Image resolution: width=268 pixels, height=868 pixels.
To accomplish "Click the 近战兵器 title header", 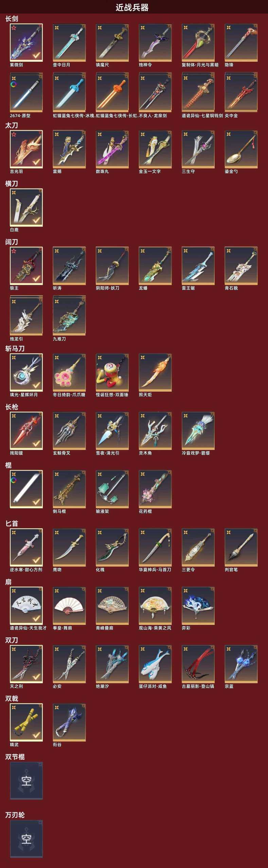I will click(x=132, y=7).
